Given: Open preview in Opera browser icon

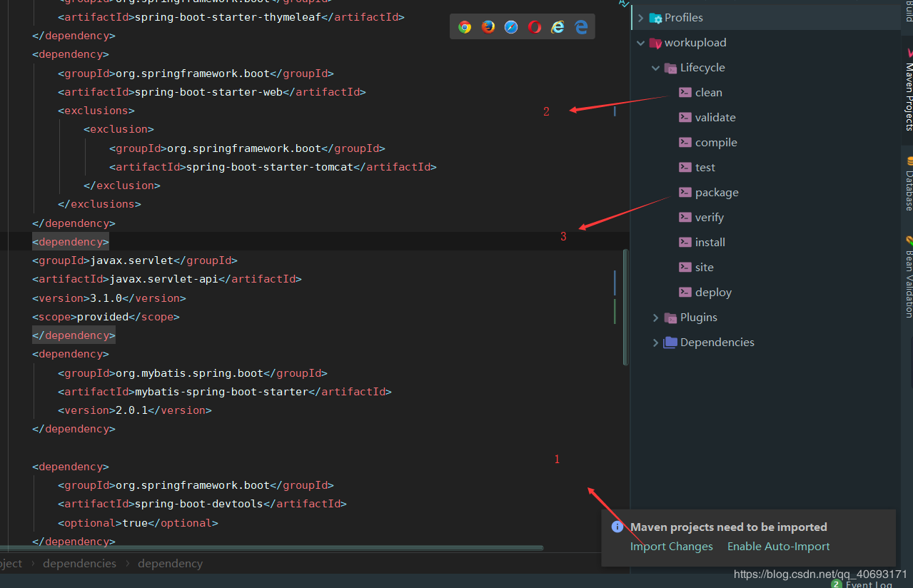Looking at the screenshot, I should click(535, 27).
